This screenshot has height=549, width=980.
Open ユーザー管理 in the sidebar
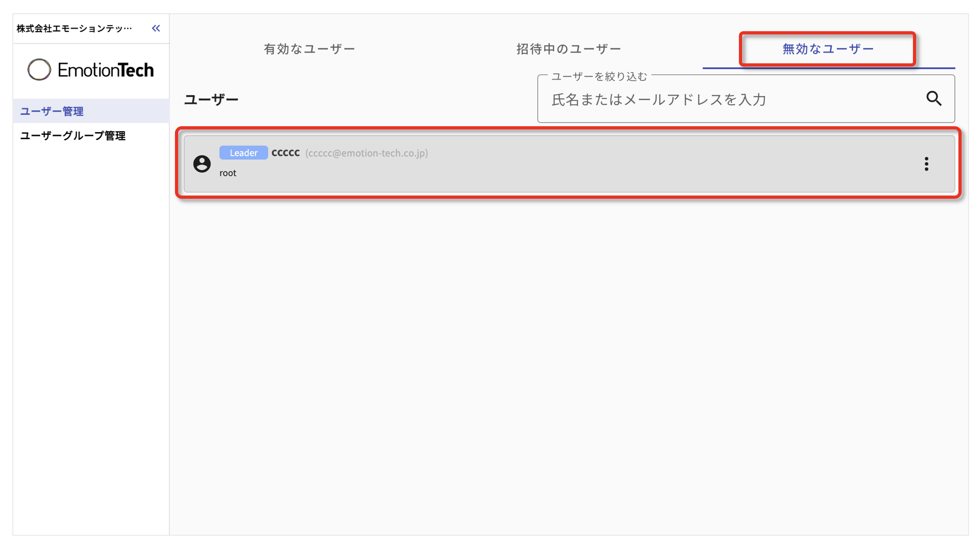(x=52, y=111)
